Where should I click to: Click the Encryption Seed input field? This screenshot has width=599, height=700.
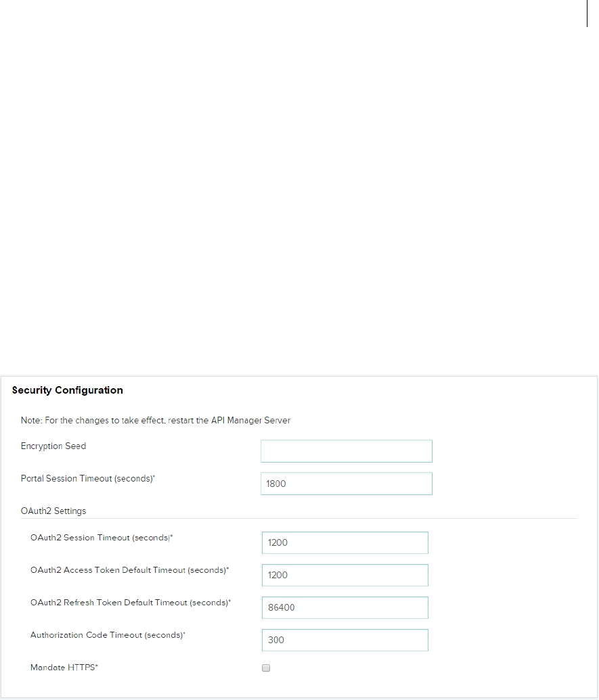click(346, 451)
